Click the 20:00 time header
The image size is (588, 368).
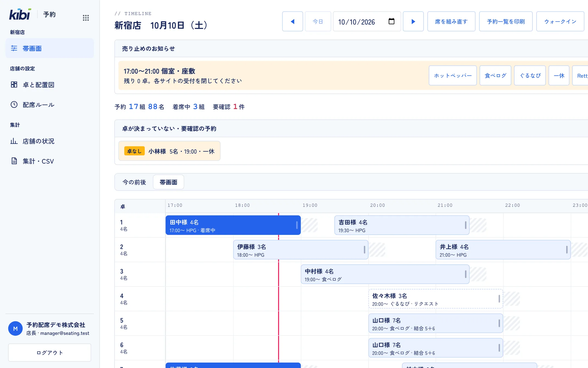(x=377, y=205)
